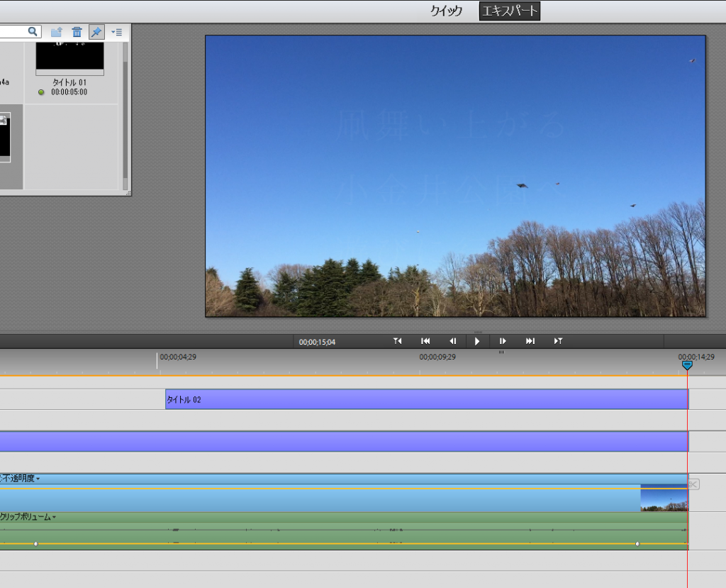Toggle the pin button in the project panel
Screen dimensions: 726x588
pyautogui.click(x=96, y=32)
